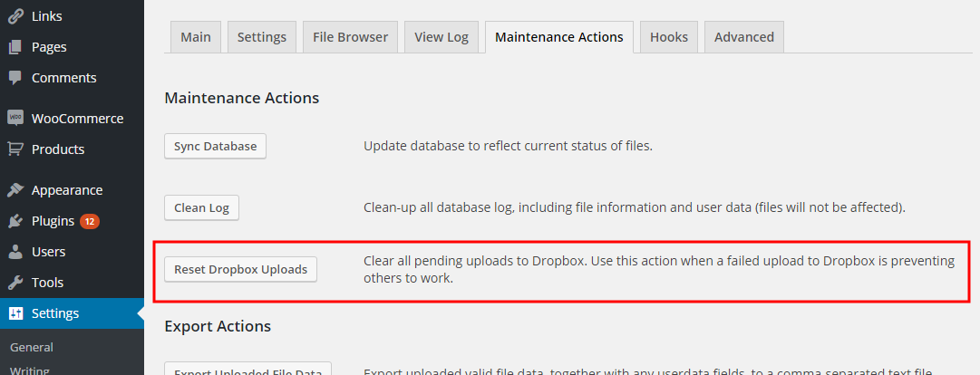Click the Products cart icon
The image size is (980, 375).
click(15, 149)
